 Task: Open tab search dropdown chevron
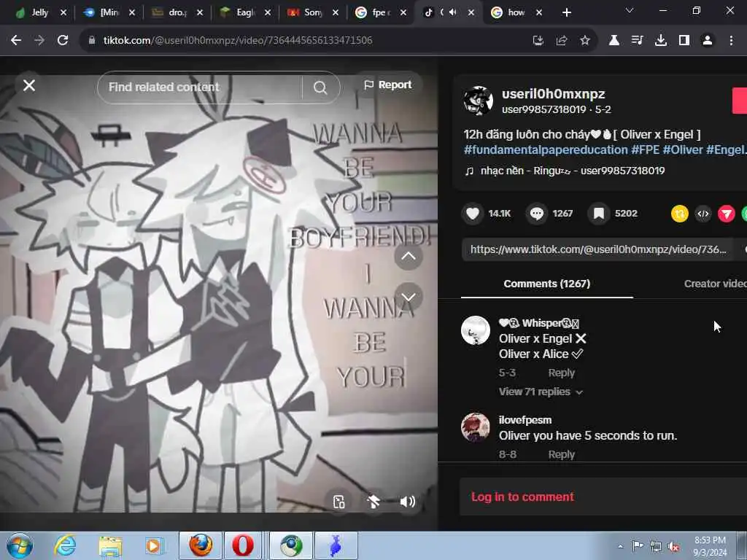[x=630, y=10]
